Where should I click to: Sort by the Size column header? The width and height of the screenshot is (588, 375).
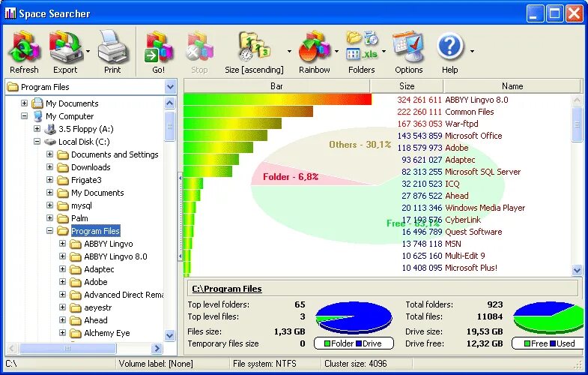pos(407,86)
